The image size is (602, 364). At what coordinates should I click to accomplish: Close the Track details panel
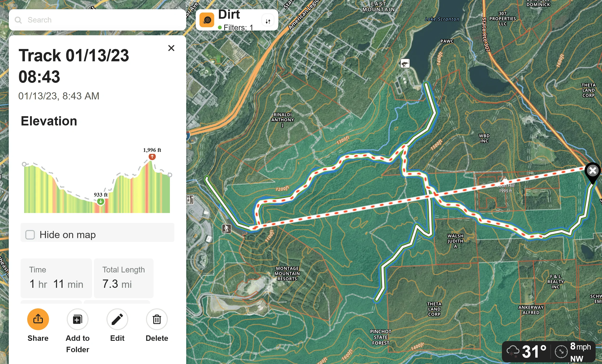(x=171, y=48)
